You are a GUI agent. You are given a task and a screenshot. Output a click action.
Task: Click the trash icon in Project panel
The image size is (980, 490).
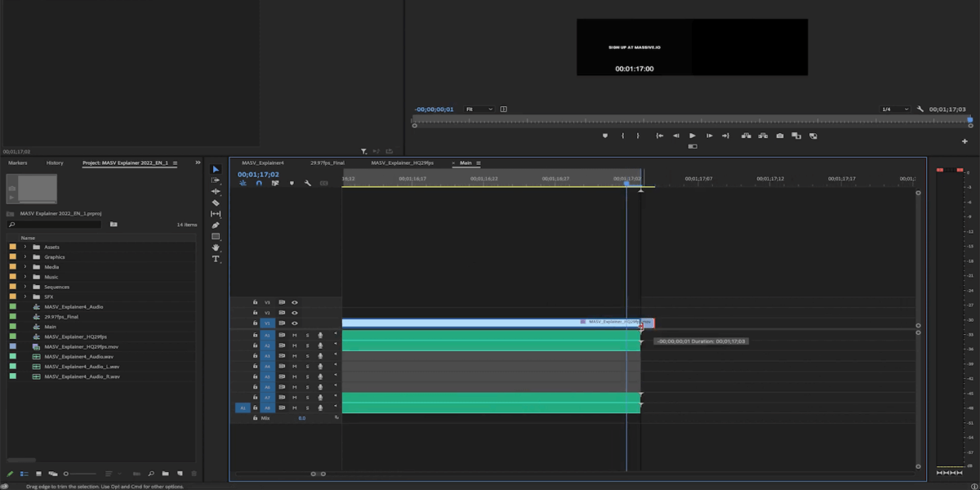click(x=193, y=473)
